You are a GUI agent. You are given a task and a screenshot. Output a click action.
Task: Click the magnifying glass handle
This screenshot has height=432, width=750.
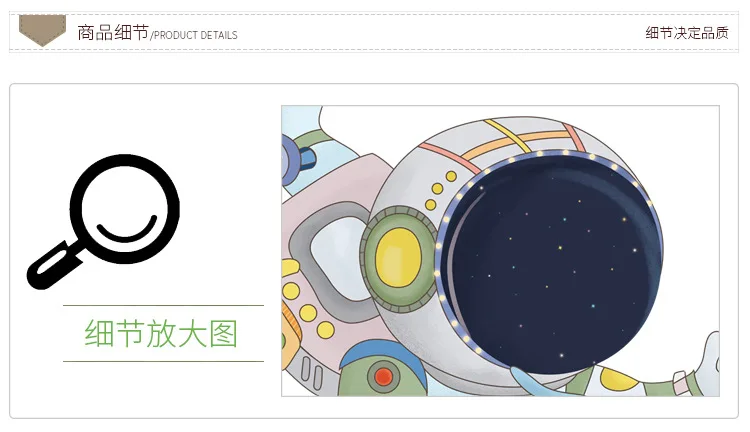[x=54, y=266]
